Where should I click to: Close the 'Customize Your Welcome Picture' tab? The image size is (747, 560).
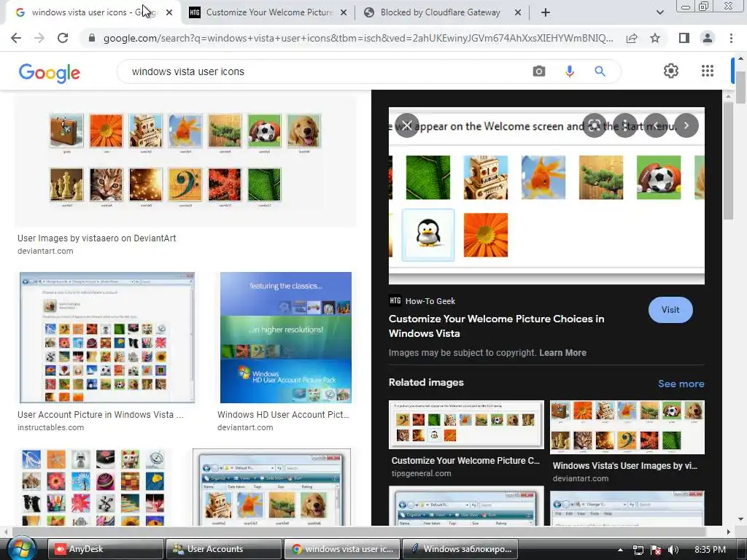tap(343, 13)
